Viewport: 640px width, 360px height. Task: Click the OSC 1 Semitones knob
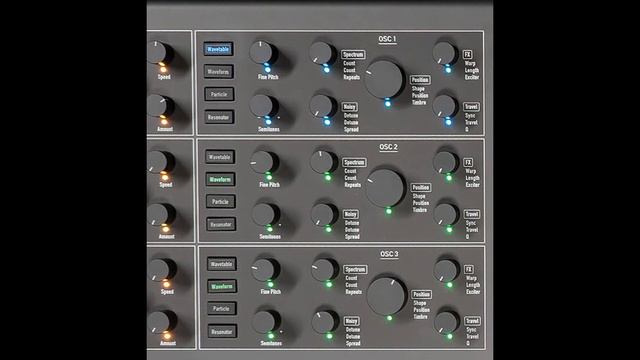(x=263, y=106)
